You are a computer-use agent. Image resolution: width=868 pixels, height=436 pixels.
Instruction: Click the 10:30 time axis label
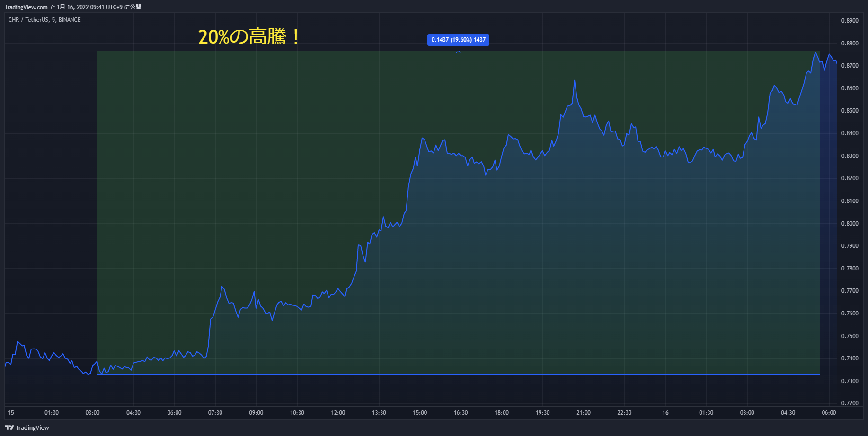click(297, 413)
